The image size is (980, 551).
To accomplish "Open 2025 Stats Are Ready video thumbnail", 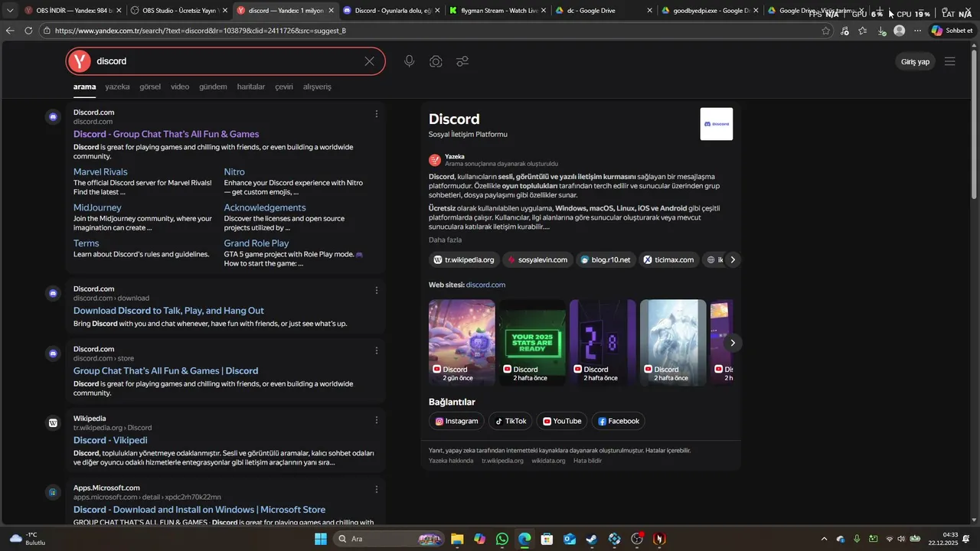I will click(532, 342).
